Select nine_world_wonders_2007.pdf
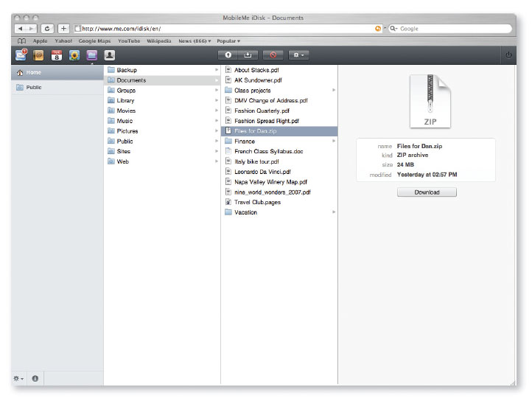The width and height of the screenshot is (532, 401). [x=279, y=192]
